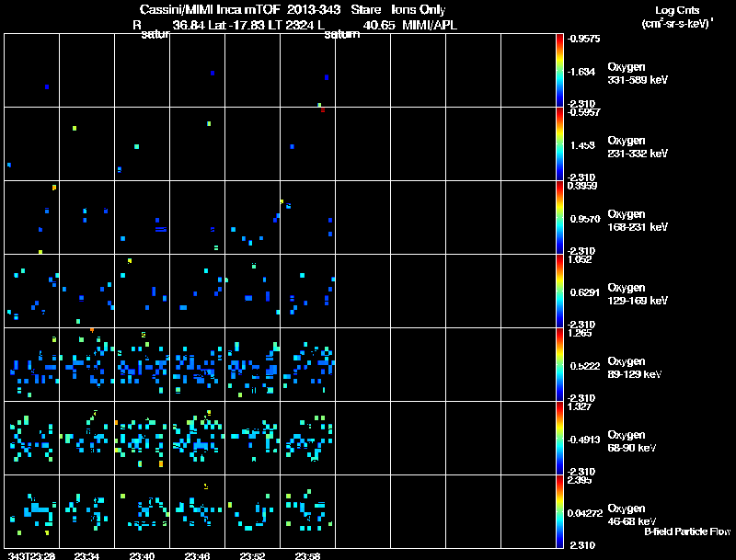
Task: Click the B-field Particle Flow label
Action: tap(686, 531)
